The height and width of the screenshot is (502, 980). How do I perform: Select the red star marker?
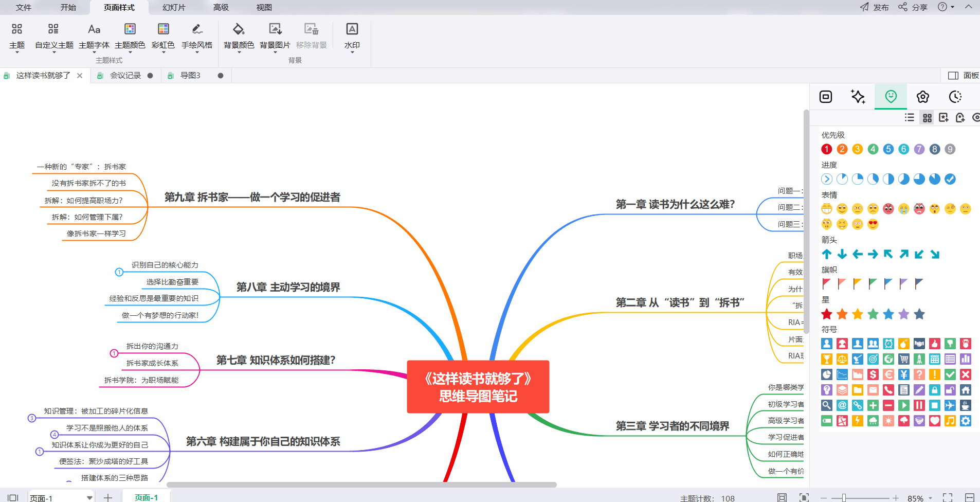pos(826,314)
